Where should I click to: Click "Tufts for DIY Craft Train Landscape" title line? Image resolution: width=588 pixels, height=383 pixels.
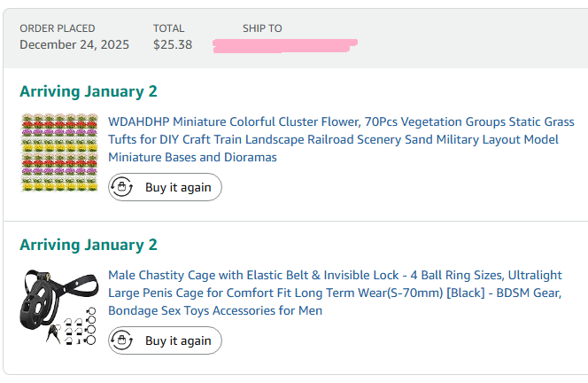click(x=221, y=139)
